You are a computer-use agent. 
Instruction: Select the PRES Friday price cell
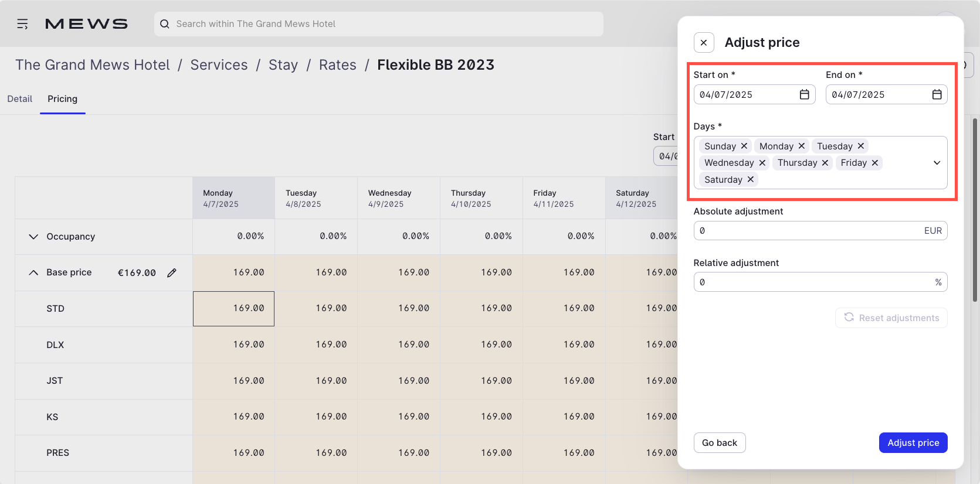coord(564,453)
